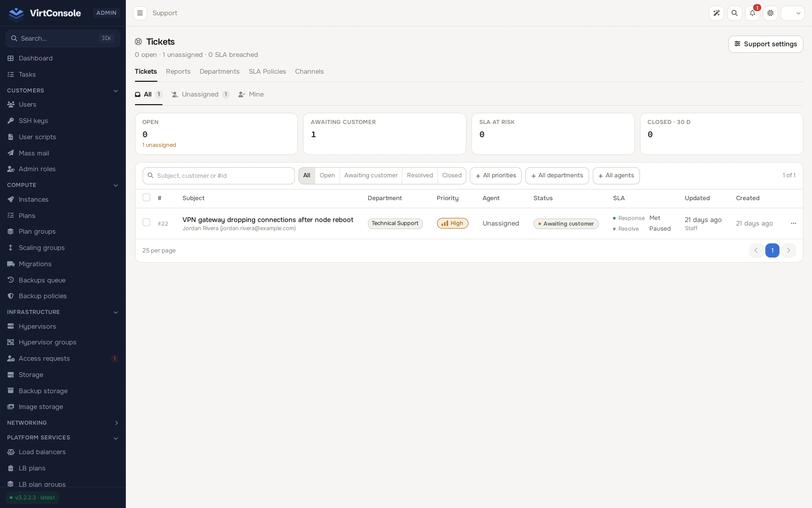Screen dimensions: 812x508
Task: Open Backups queue in sidebar
Action: (63, 280)
